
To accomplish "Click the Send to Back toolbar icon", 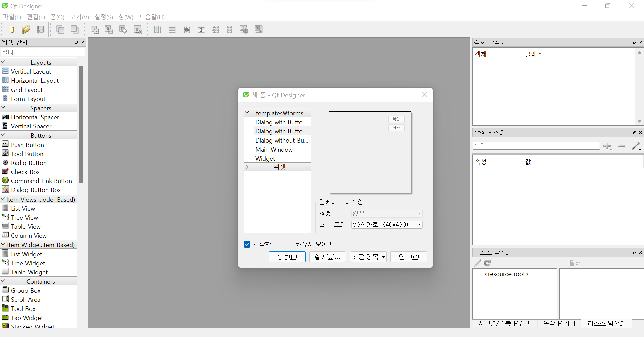I will pos(60,30).
